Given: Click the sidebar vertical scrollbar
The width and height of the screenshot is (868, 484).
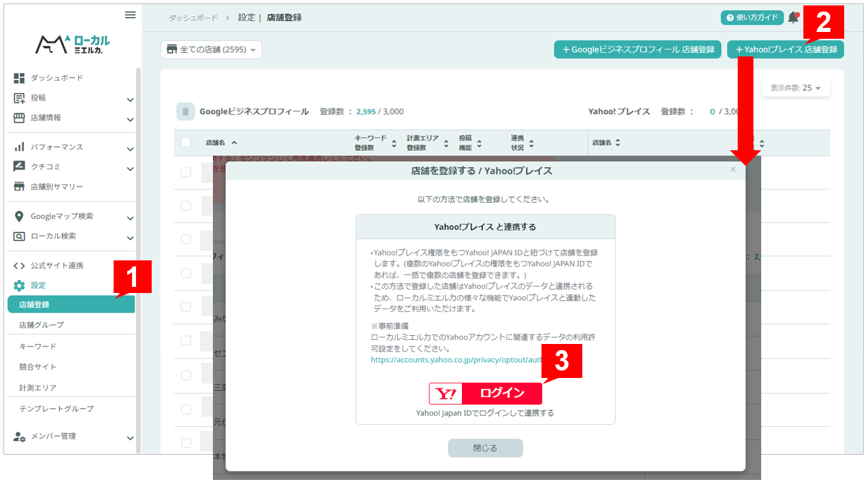Looking at the screenshot, I should click(x=138, y=258).
